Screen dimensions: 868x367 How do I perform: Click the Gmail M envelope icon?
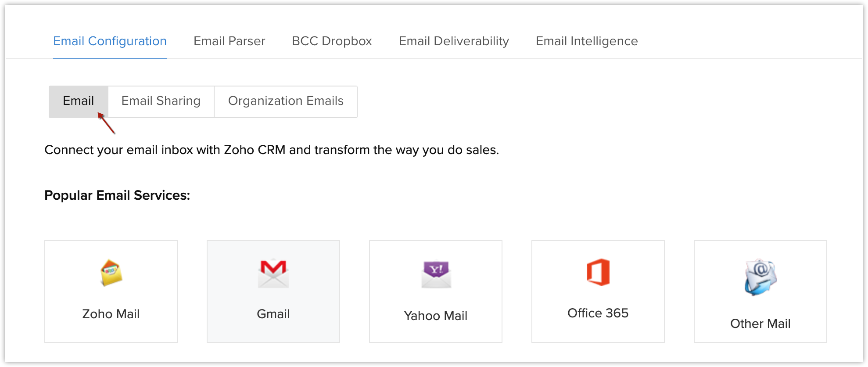(x=273, y=273)
